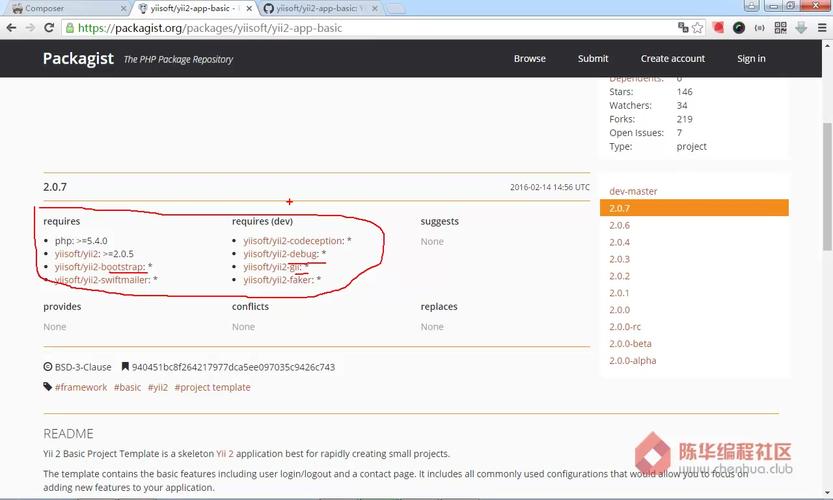Click the Packagist logo
Image resolution: width=833 pixels, height=500 pixels.
pyautogui.click(x=78, y=58)
